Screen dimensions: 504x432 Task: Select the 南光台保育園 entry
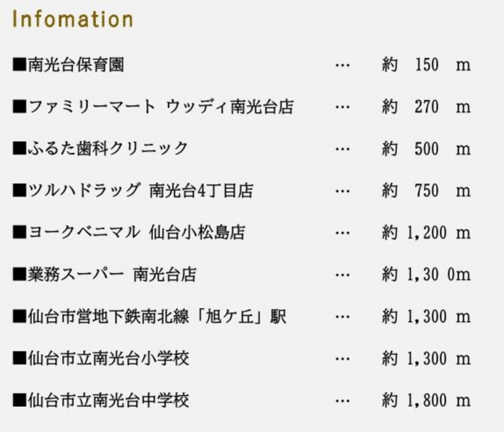point(75,65)
